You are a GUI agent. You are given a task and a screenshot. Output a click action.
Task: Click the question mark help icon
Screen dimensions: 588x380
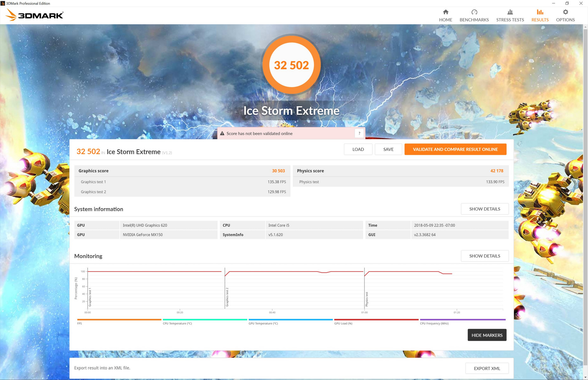(359, 133)
